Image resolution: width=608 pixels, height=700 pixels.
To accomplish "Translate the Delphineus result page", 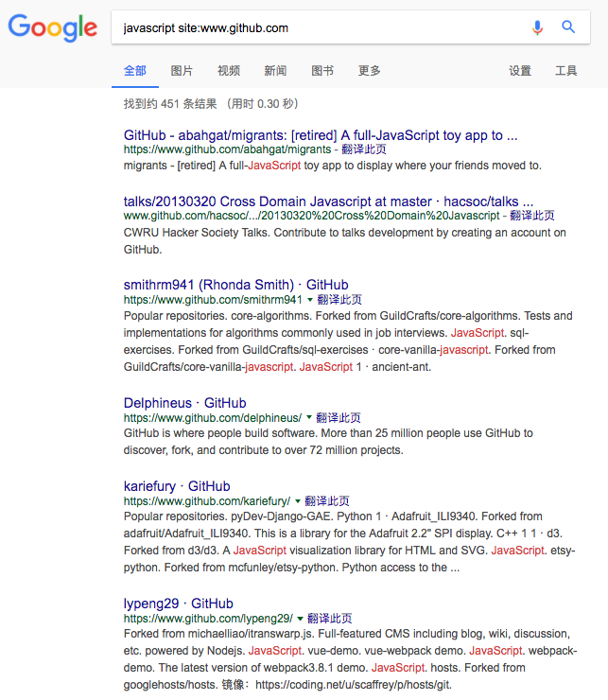I will (339, 418).
